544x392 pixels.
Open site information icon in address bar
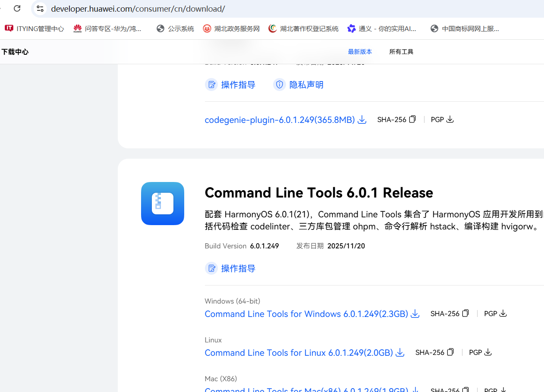[40, 8]
